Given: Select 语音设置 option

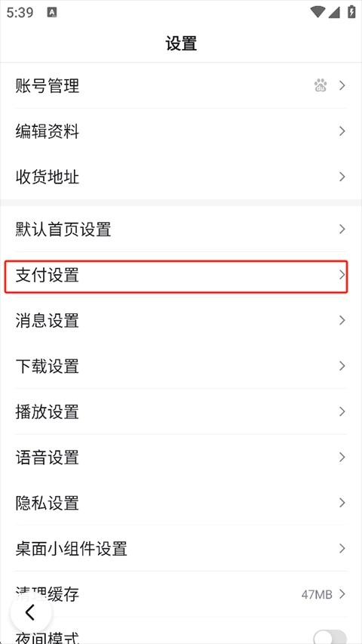Looking at the screenshot, I should tap(180, 457).
